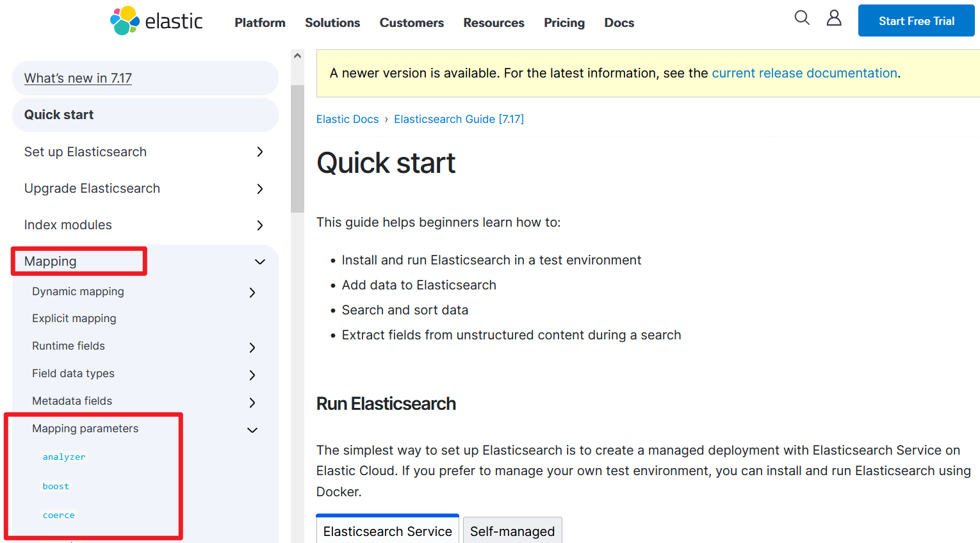This screenshot has width=980, height=543.
Task: Click 'Extract fields from unstructured content' bullet
Action: 511,335
